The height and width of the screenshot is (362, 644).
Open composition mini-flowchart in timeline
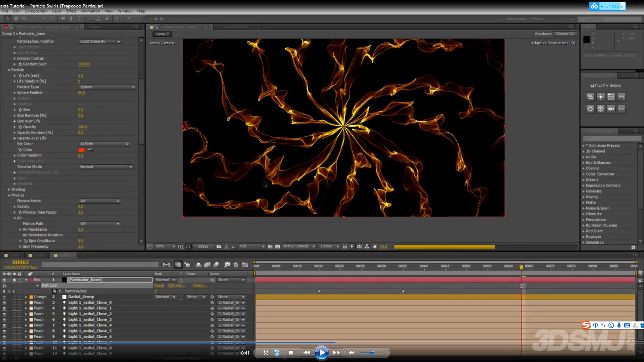(166, 264)
